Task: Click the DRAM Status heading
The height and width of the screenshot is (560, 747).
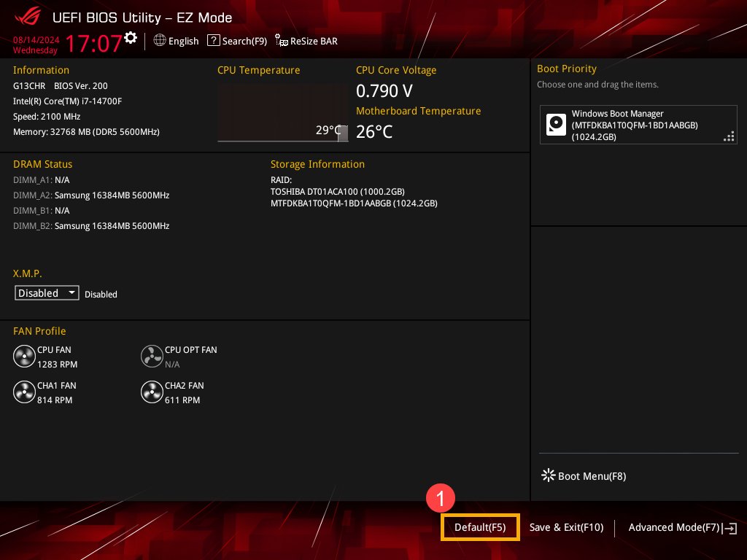Action: point(42,164)
